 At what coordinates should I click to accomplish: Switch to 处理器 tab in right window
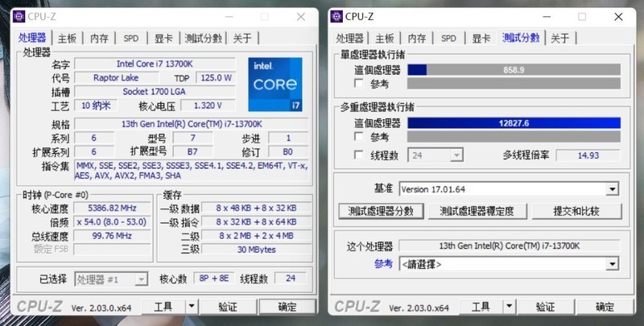(349, 39)
